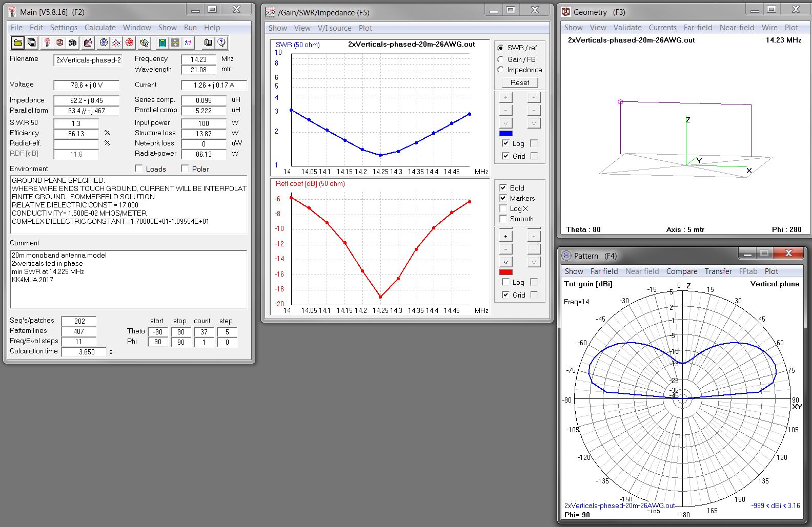The height and width of the screenshot is (527, 812).
Task: Click the comment line 'KK4MJA 2017'
Action: point(32,280)
